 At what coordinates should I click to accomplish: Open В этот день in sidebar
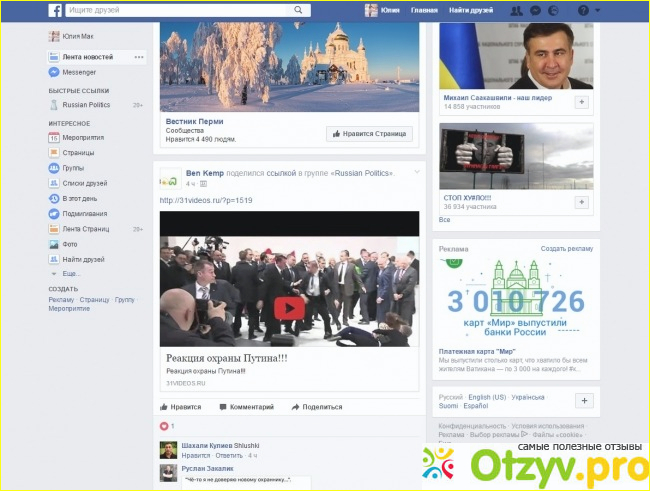point(79,199)
